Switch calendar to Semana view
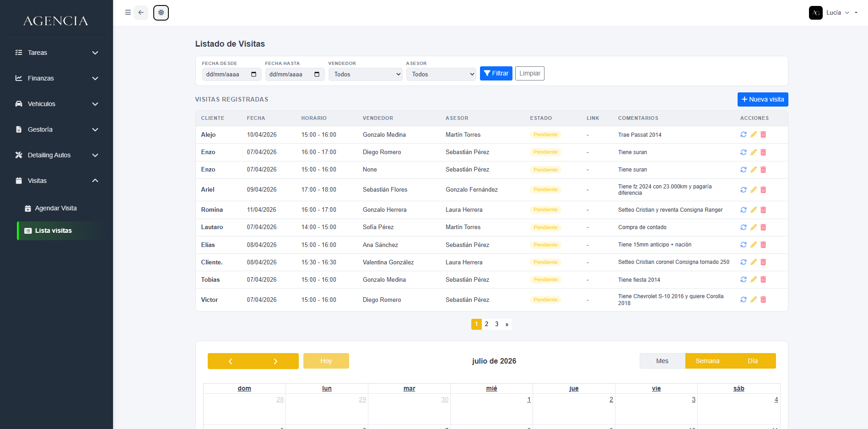Viewport: 868px width, 429px height. pos(707,361)
